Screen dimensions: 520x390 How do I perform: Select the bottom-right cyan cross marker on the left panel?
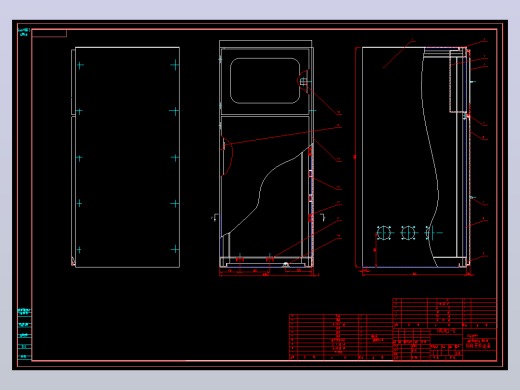click(x=175, y=249)
